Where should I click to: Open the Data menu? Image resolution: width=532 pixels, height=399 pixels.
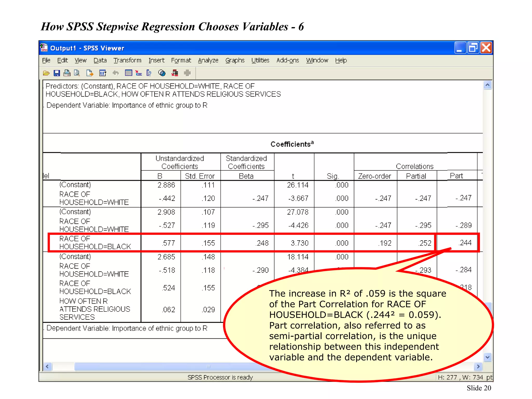[x=100, y=60]
